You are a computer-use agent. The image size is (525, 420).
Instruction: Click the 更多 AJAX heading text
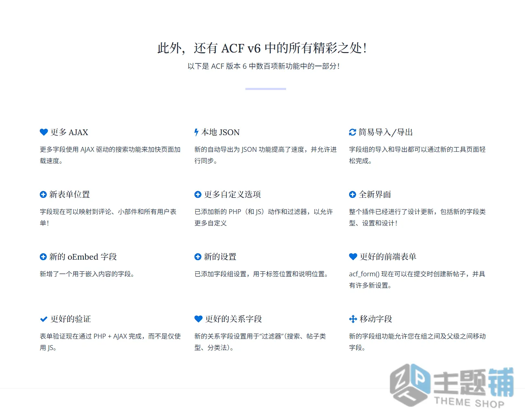pos(69,132)
